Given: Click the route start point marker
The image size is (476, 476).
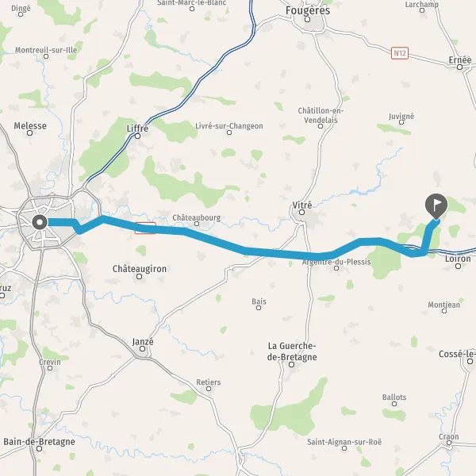Looking at the screenshot, I should click(x=40, y=222).
